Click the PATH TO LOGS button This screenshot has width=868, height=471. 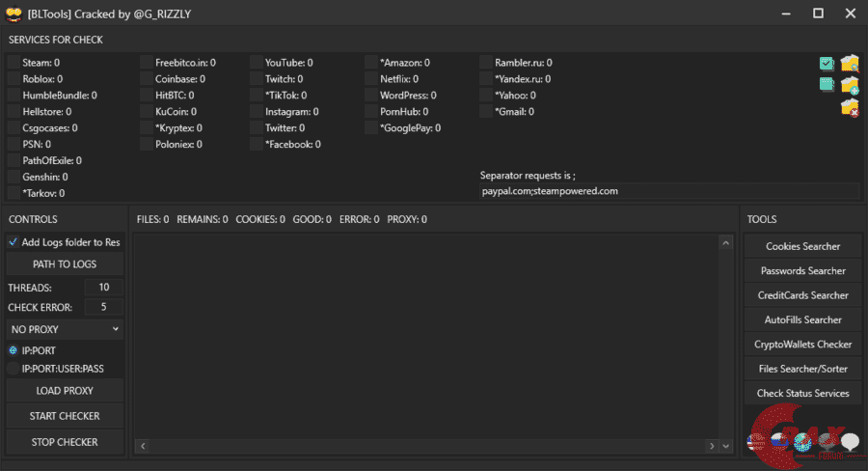pos(65,264)
